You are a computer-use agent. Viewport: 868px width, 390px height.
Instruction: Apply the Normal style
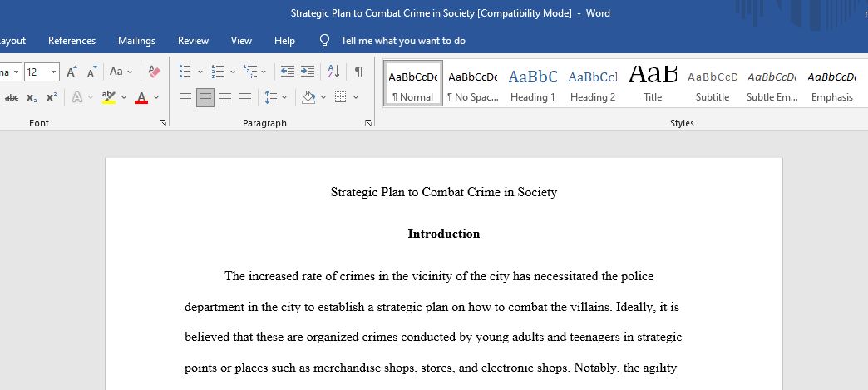coord(413,83)
